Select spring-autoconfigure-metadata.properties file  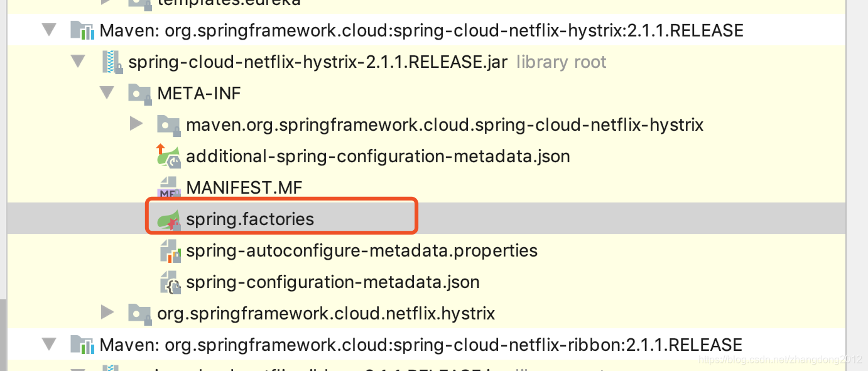point(362,251)
